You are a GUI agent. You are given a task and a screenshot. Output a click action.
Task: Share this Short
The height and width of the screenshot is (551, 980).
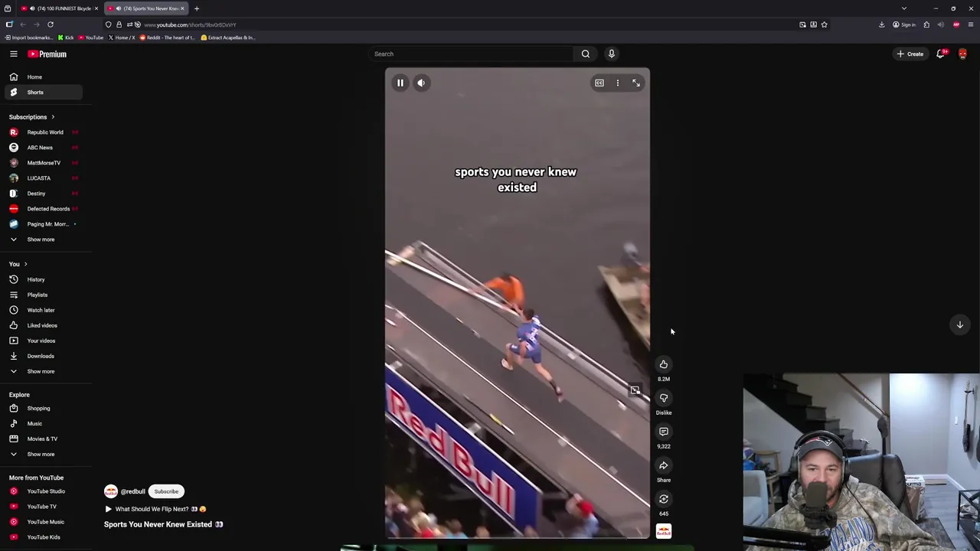(x=664, y=465)
